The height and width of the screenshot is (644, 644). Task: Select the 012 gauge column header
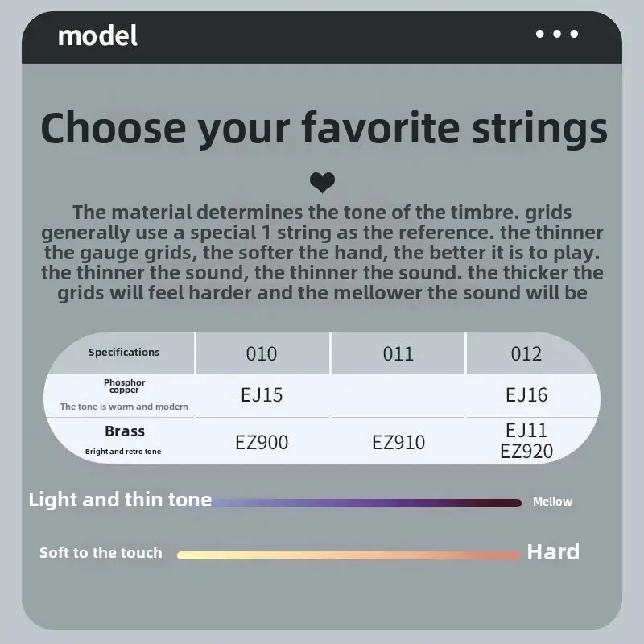pyautogui.click(x=526, y=353)
